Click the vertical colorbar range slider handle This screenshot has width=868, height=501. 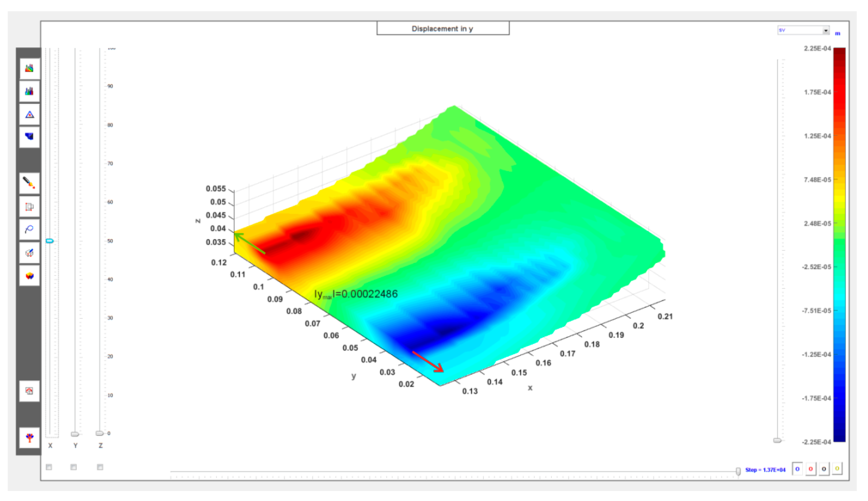coord(777,440)
